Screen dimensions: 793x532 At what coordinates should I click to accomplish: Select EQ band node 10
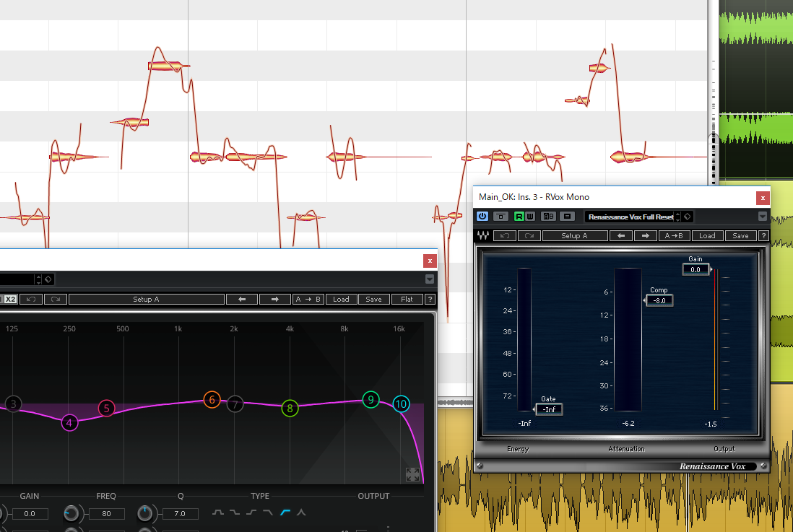[x=401, y=404]
